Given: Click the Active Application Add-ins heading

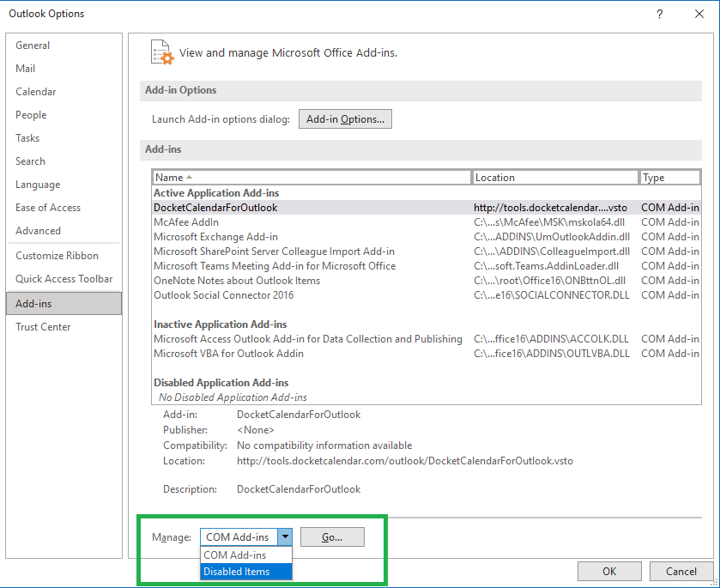Looking at the screenshot, I should coord(216,193).
